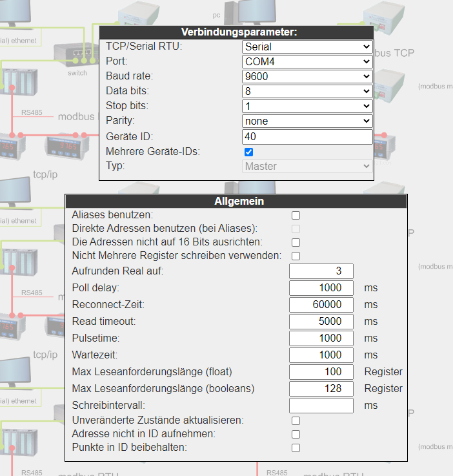Change the Baud rate dropdown
This screenshot has width=453, height=476.
307,76
